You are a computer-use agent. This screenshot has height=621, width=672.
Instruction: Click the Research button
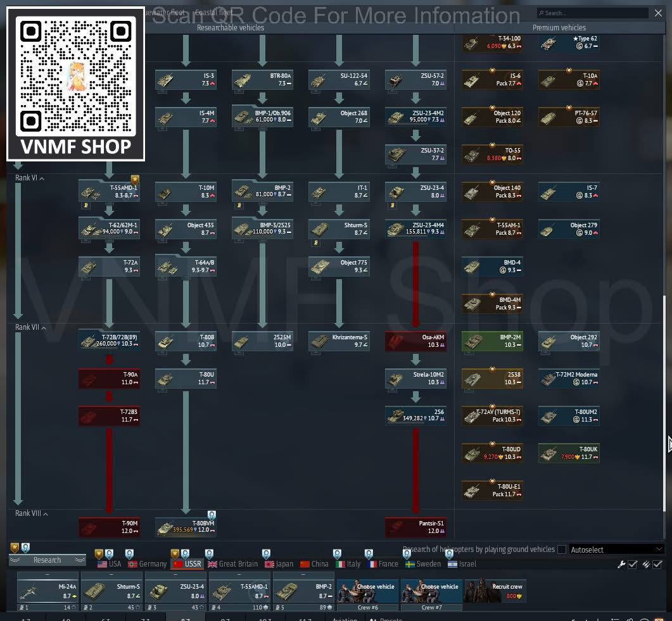(x=47, y=560)
